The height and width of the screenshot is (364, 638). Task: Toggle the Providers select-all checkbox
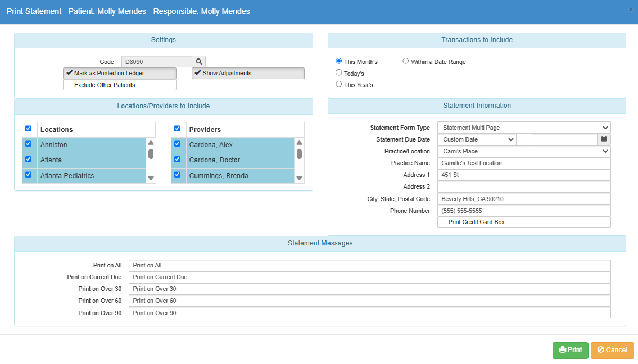pyautogui.click(x=177, y=129)
